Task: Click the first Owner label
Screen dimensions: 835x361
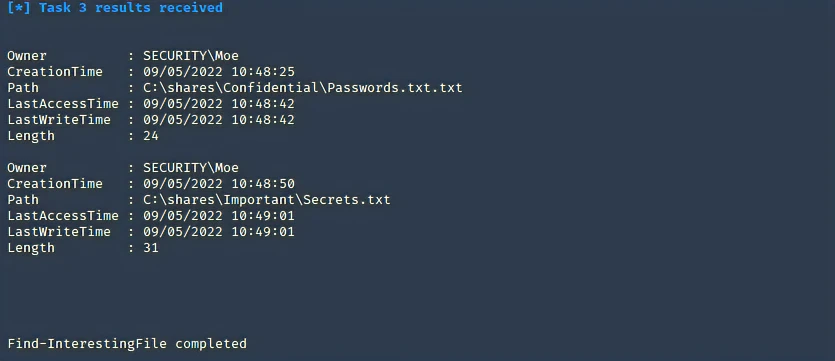Action: [27, 56]
